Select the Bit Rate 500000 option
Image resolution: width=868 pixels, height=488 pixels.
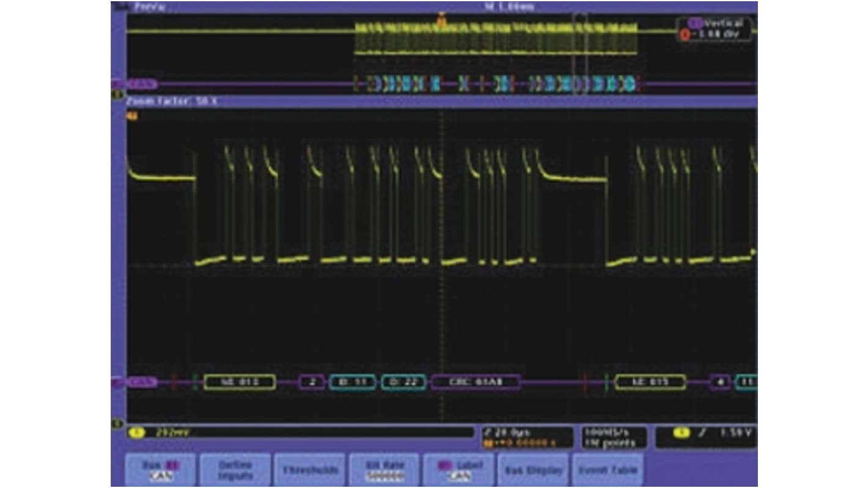(384, 470)
